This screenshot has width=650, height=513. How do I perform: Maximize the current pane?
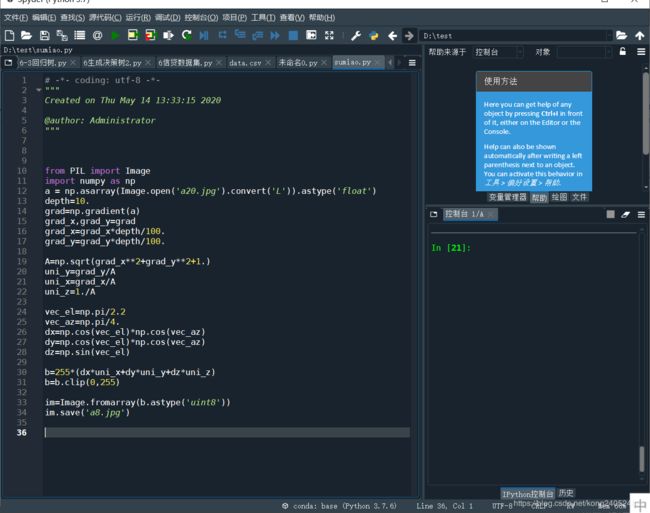(x=329, y=35)
